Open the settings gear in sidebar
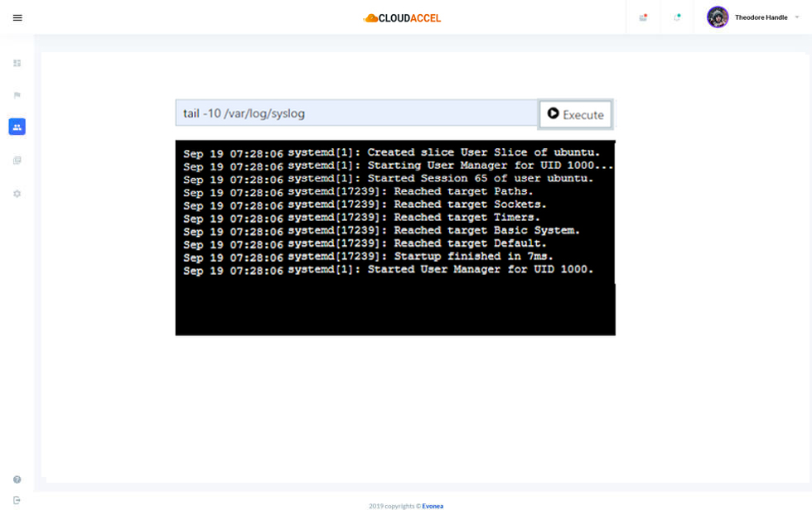This screenshot has width=812, height=520. coord(17,194)
